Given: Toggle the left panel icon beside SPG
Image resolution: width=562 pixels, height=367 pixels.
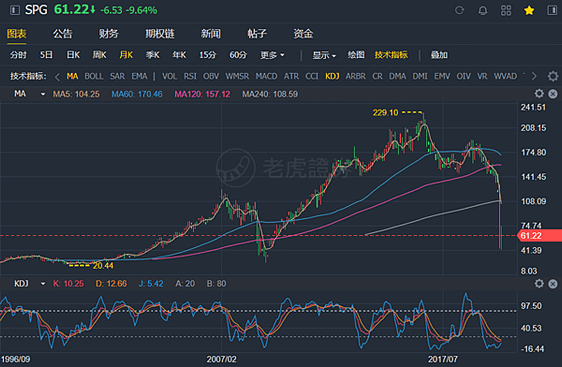Looking at the screenshot, I should coord(15,10).
